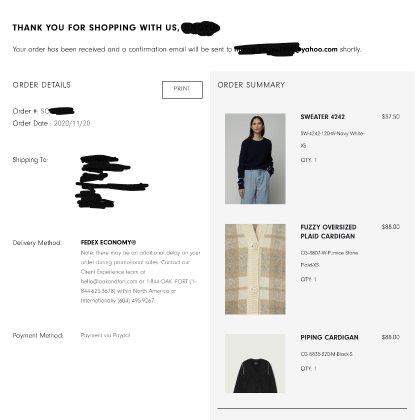The width and height of the screenshot is (420, 420).
Task: Click the $37.50 sweater price
Action: click(391, 117)
